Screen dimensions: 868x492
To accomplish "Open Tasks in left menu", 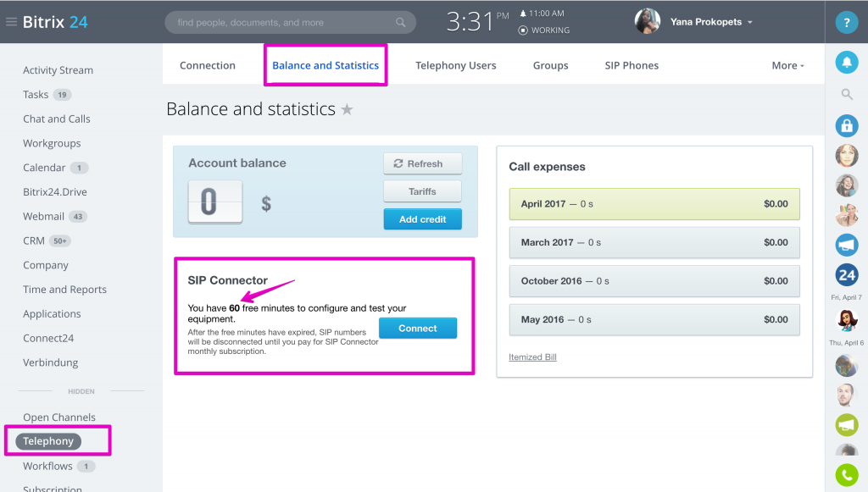I will [x=36, y=95].
